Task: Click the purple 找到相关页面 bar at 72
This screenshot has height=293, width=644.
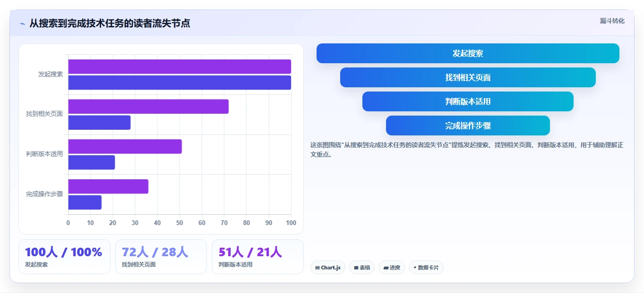Action: [x=148, y=107]
